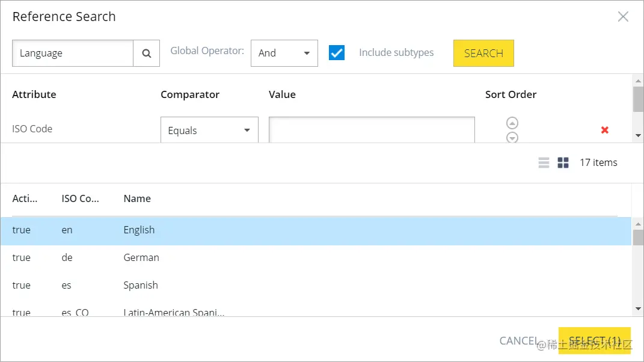The height and width of the screenshot is (362, 644).
Task: Remove the ISO Code condition row
Action: pos(605,130)
